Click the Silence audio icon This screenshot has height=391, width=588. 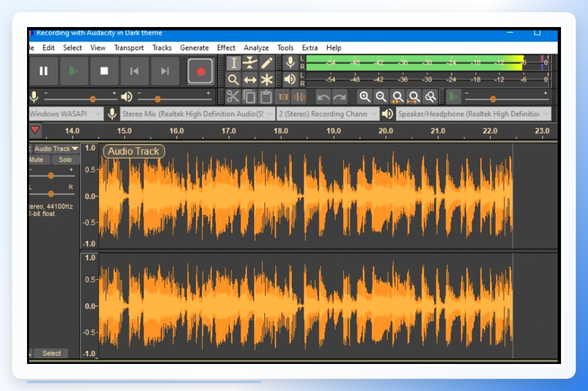click(x=299, y=97)
